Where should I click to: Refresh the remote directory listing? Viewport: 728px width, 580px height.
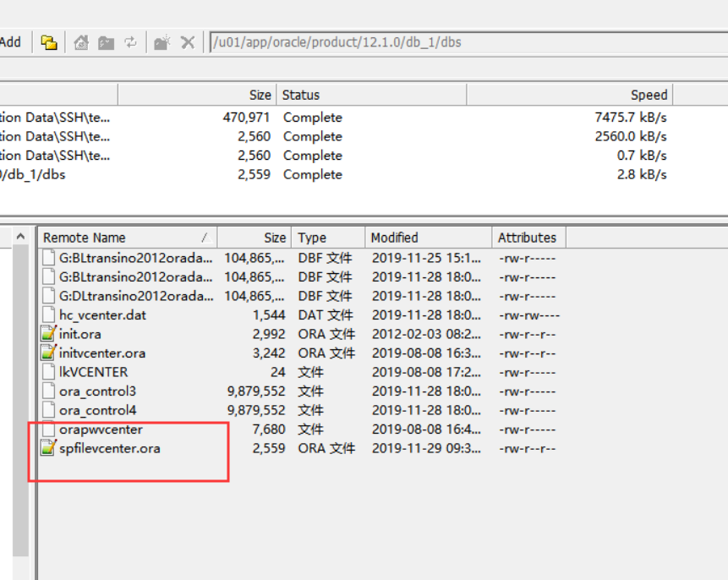131,43
